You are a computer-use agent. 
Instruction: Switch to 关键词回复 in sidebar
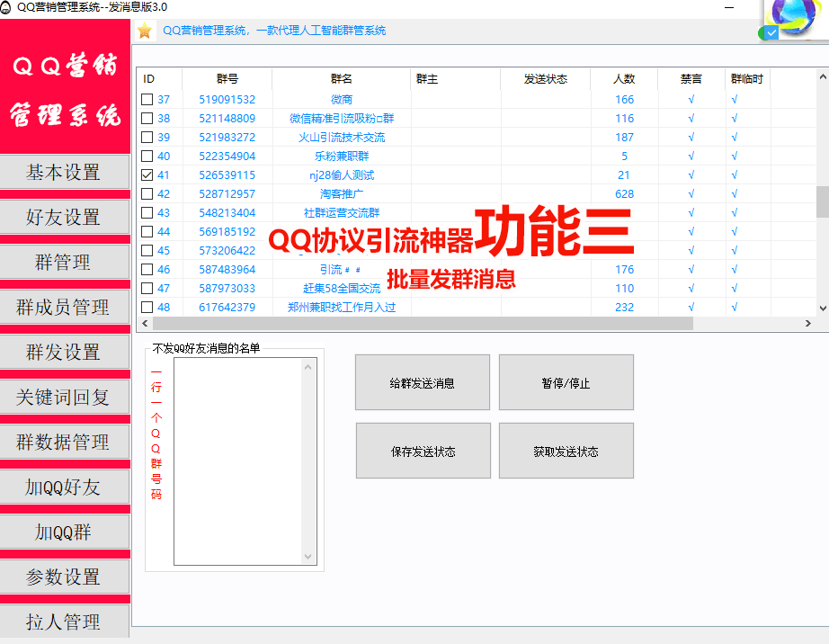click(x=64, y=398)
